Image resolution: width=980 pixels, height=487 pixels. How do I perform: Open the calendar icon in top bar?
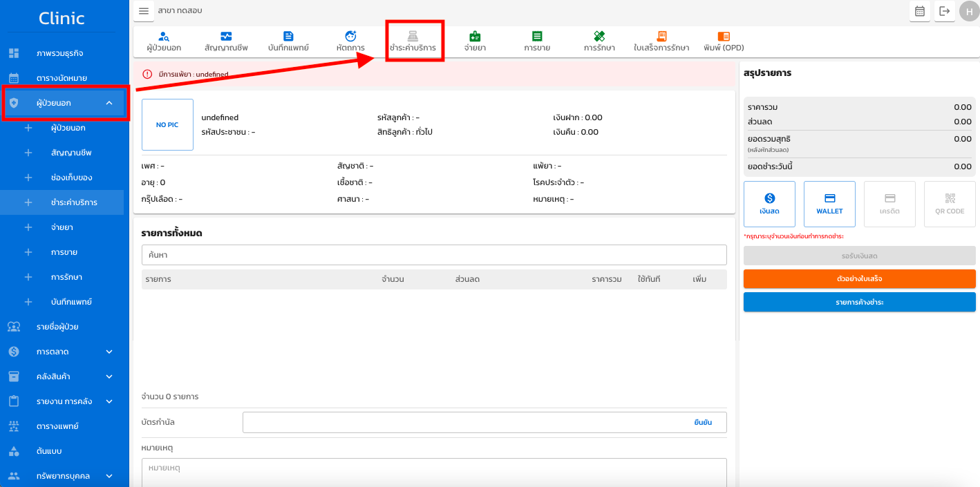(x=920, y=11)
